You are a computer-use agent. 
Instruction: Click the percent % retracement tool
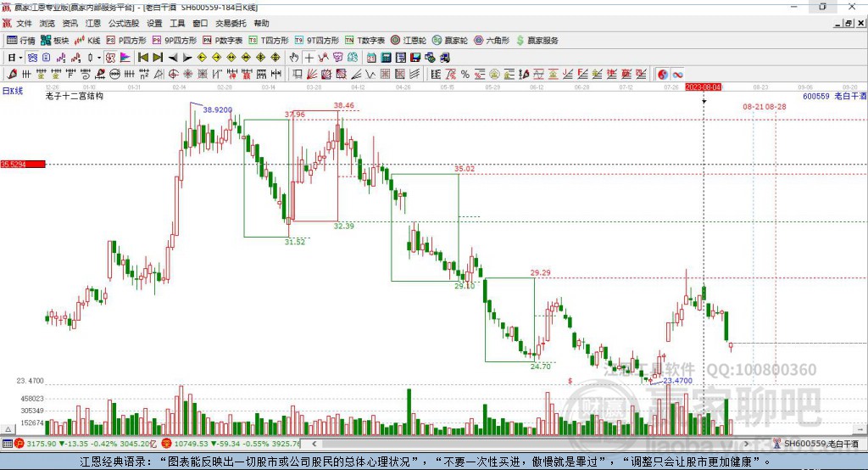click(x=465, y=75)
